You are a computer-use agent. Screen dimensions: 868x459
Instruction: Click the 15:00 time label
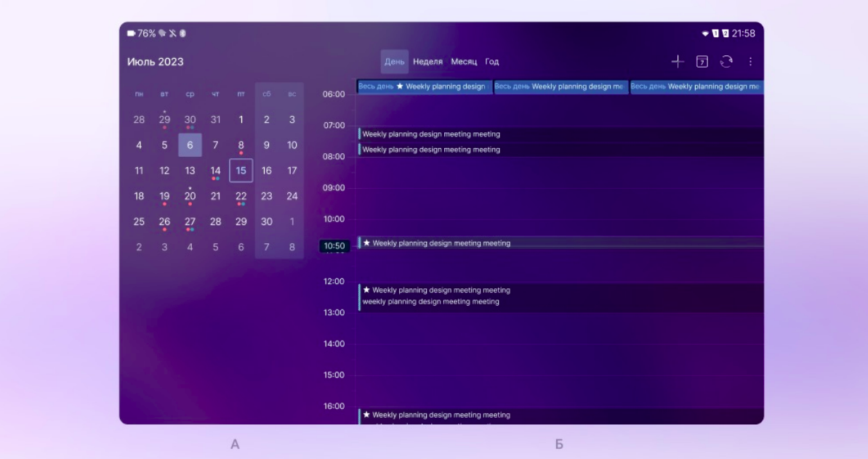click(334, 375)
